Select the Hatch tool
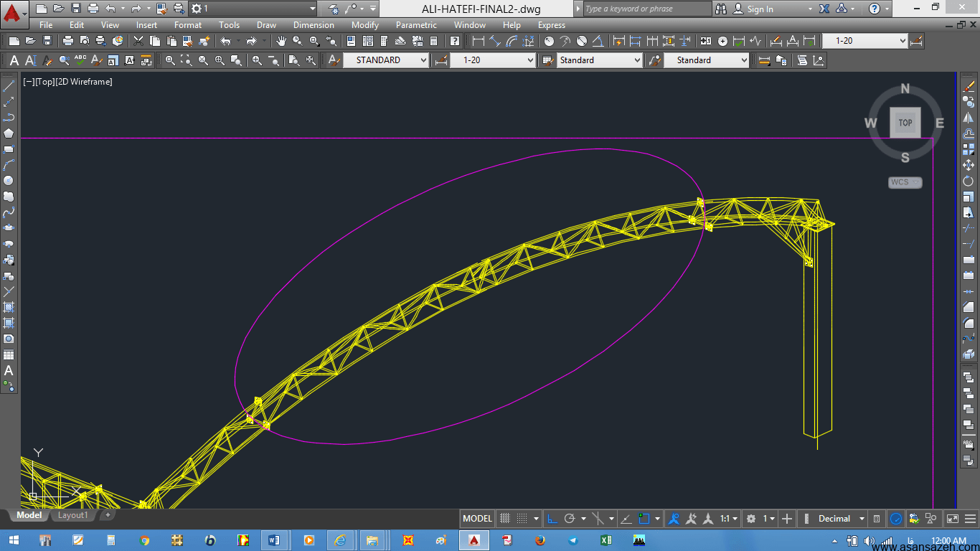 point(9,307)
